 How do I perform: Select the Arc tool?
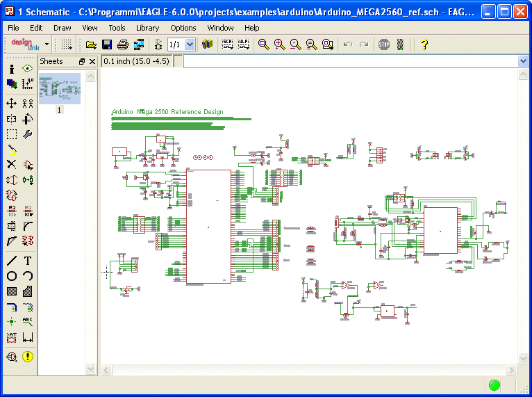click(x=28, y=276)
